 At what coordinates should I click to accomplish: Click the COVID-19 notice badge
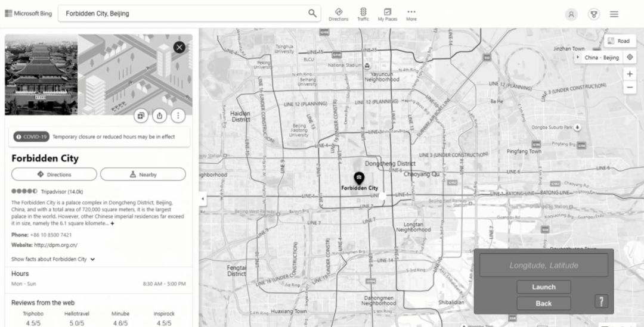click(31, 136)
